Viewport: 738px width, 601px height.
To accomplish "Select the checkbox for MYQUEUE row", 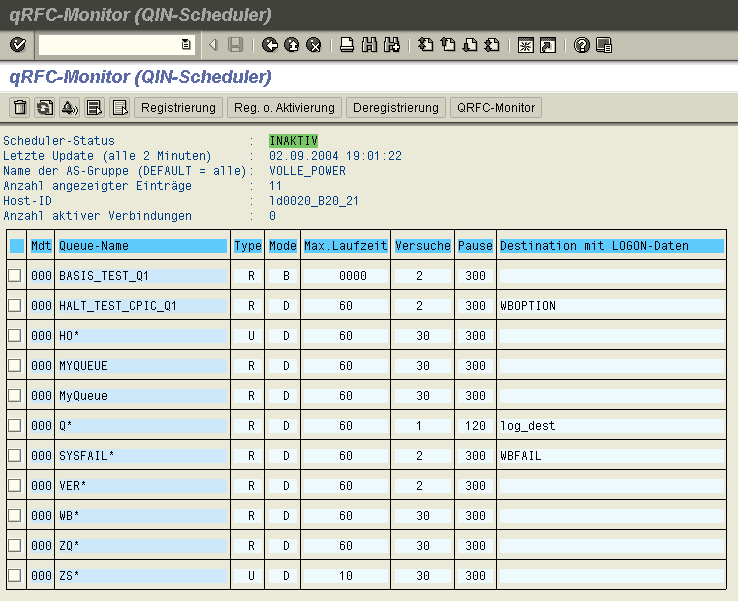I will coord(15,366).
